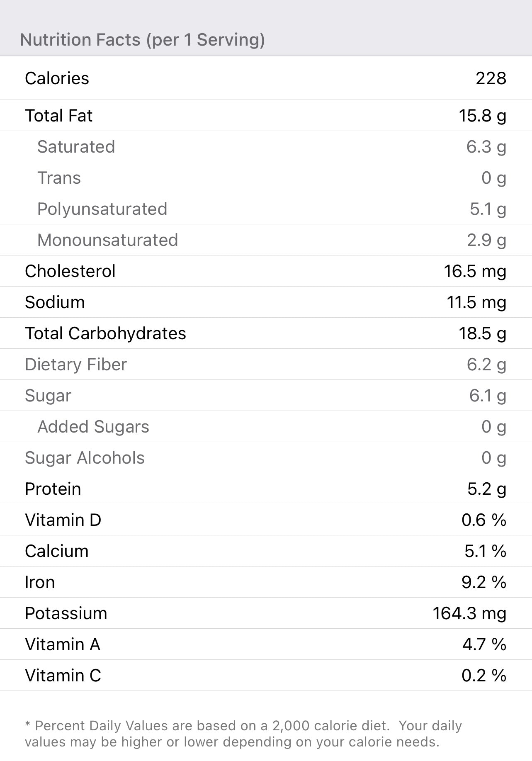
Task: Click the Sugar 6.1 g value
Action: tap(487, 396)
